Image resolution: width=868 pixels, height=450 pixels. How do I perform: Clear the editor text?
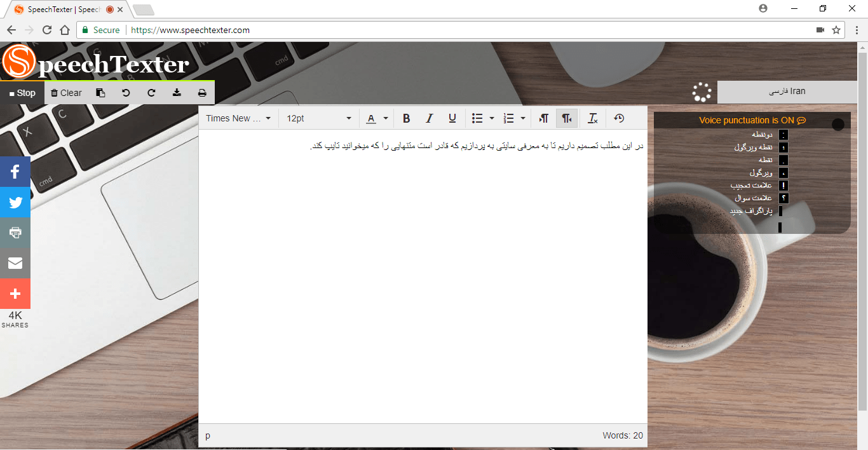pos(67,93)
